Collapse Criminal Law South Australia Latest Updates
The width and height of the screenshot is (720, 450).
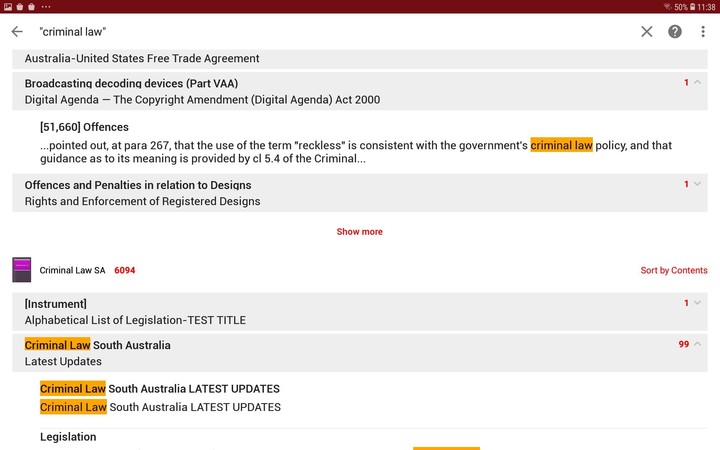pos(697,344)
